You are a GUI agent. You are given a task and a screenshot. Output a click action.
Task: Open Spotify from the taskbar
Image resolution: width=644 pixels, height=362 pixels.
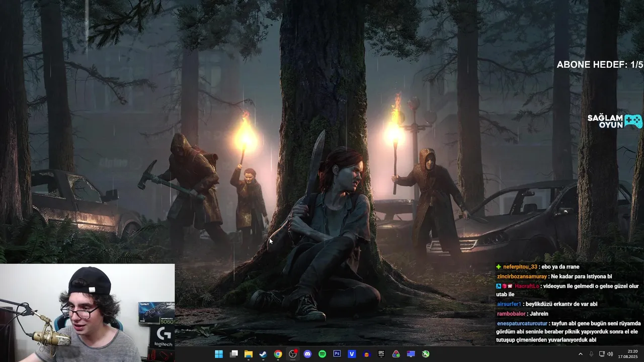[x=322, y=354]
